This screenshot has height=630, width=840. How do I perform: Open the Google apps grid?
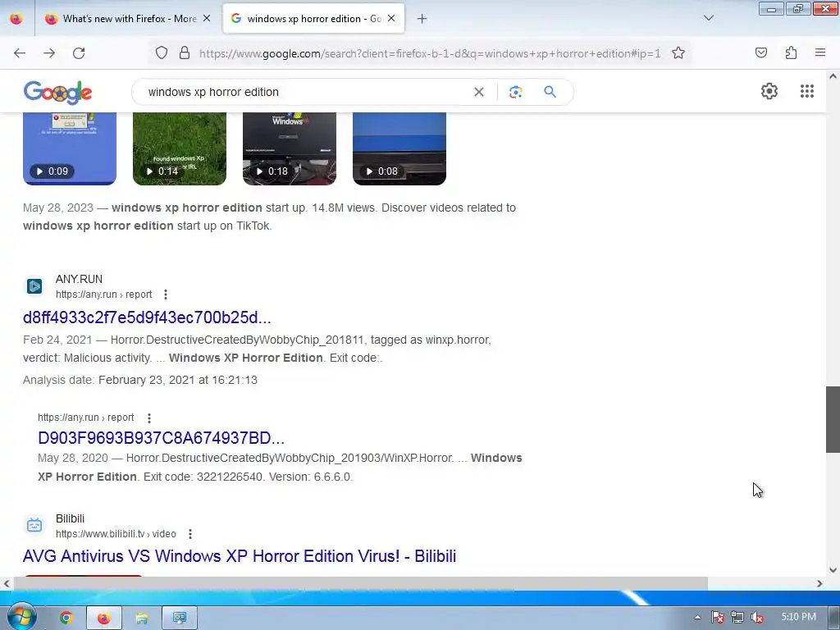point(807,91)
